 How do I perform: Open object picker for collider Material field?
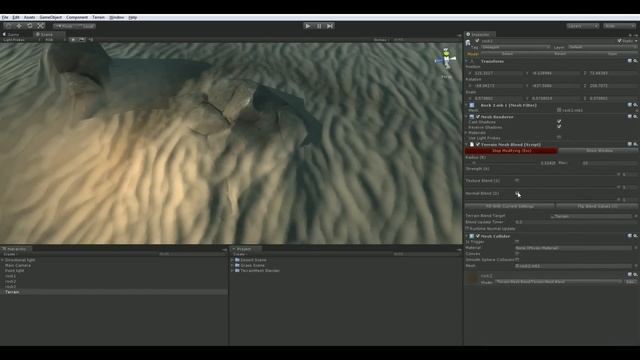pos(636,248)
